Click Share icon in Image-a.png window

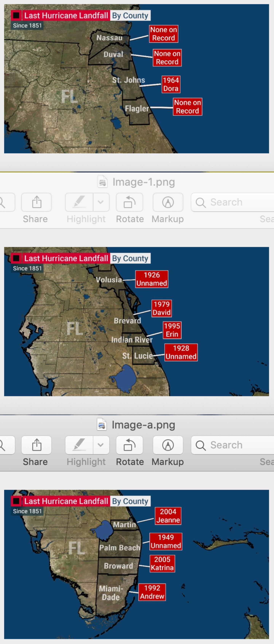click(x=37, y=445)
